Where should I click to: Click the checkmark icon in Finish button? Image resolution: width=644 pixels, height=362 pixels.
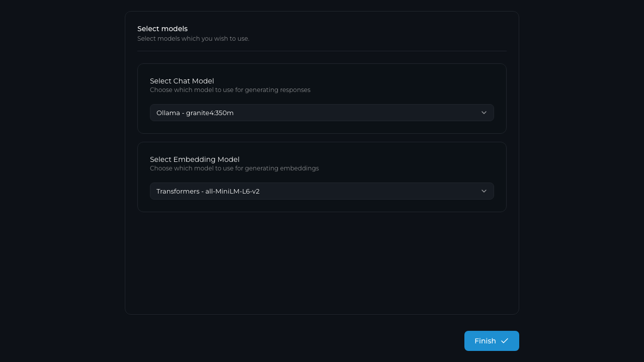click(505, 341)
